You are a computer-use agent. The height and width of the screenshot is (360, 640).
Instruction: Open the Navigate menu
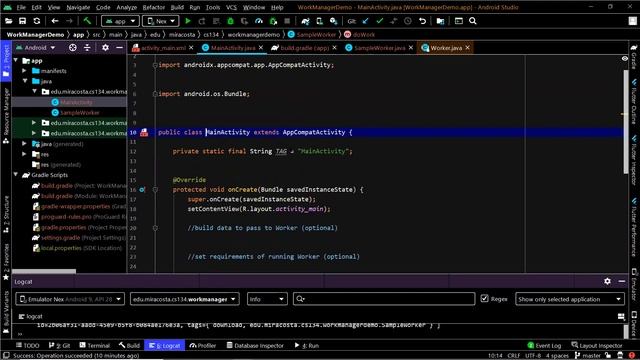(x=78, y=7)
